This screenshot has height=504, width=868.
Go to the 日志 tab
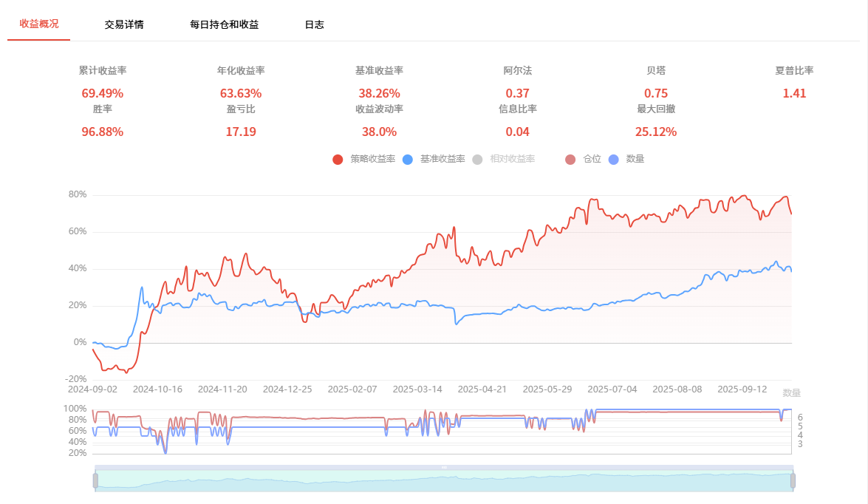click(x=314, y=24)
